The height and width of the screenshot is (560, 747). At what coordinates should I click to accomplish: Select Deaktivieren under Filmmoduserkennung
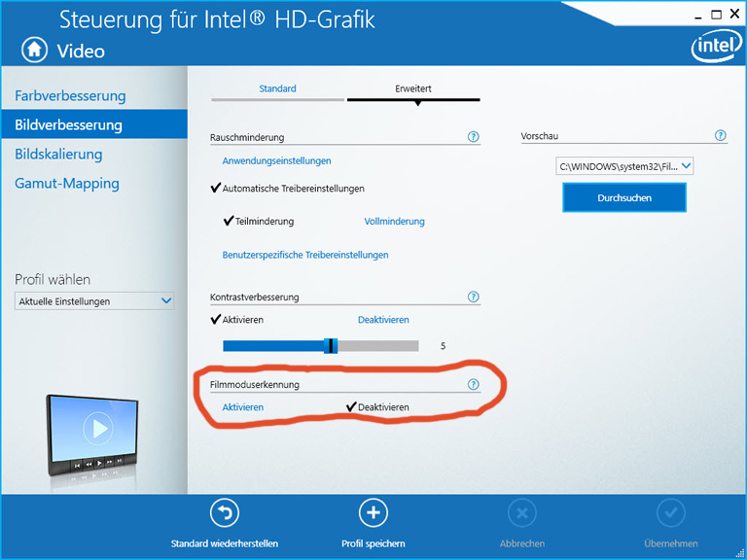377,407
